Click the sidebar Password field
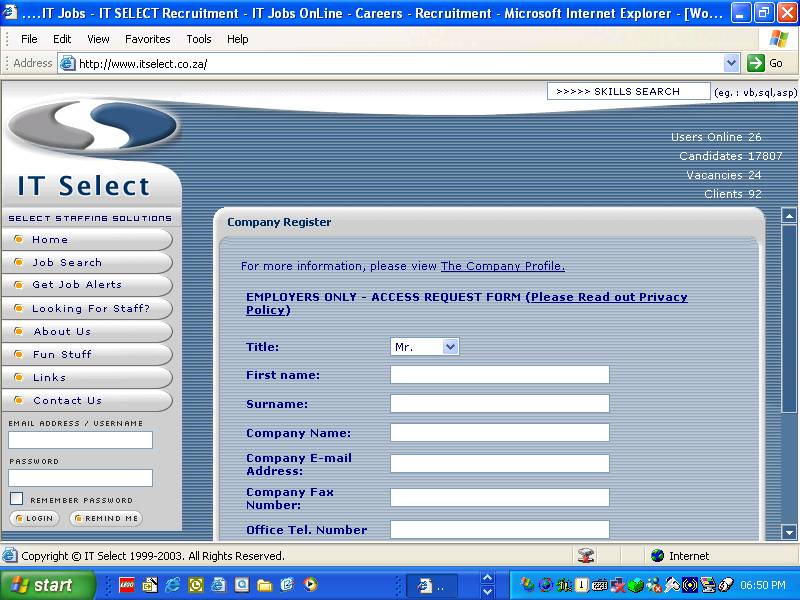800x600 pixels. pyautogui.click(x=81, y=478)
